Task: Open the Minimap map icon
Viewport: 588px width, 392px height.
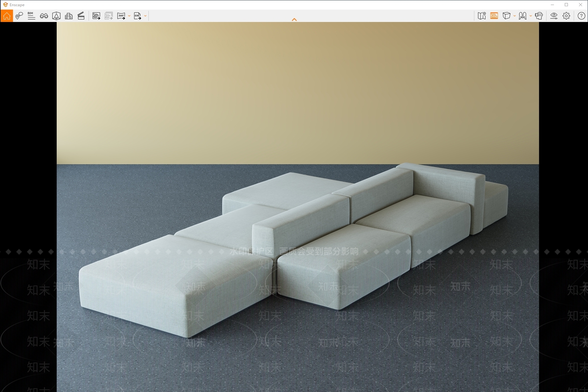Action: (482, 16)
